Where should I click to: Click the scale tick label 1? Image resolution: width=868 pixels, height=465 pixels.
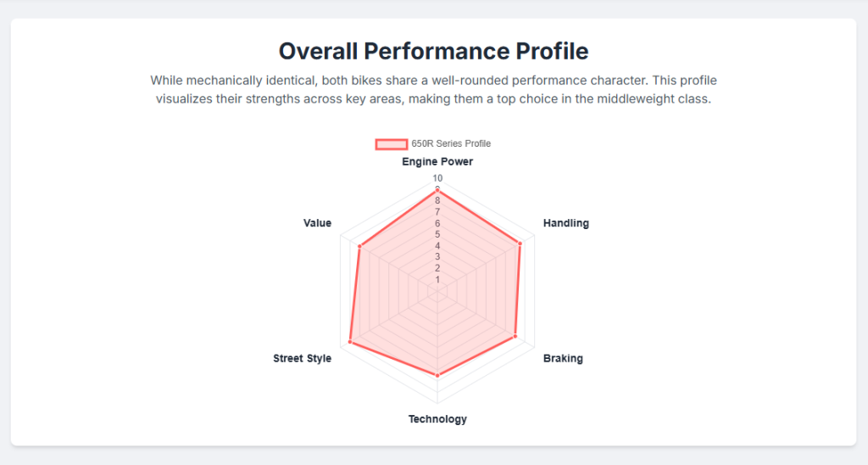437,279
